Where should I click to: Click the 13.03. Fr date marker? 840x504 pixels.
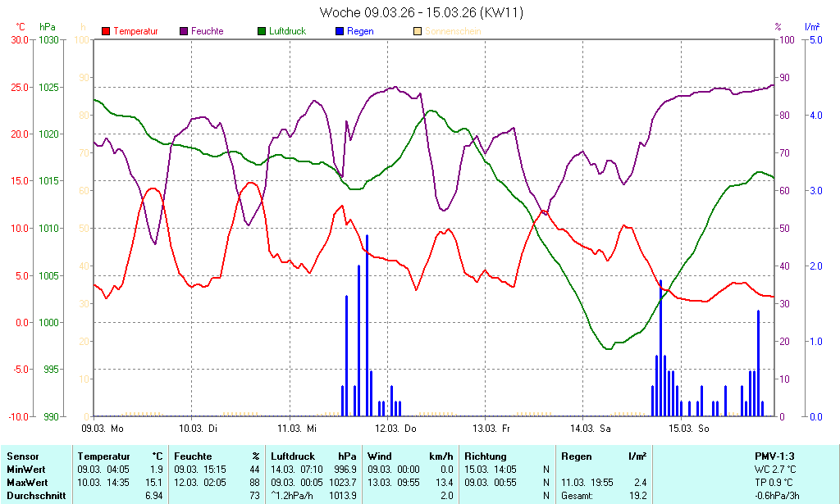[492, 428]
